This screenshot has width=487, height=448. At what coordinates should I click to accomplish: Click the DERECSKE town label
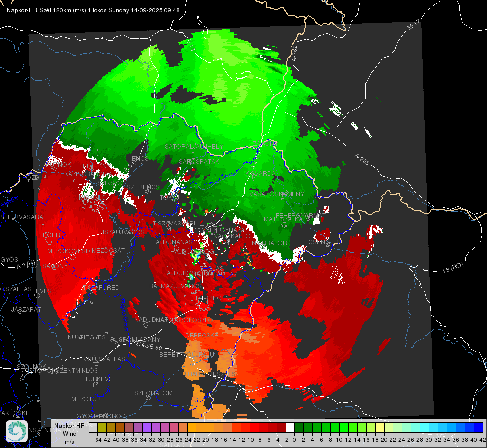click(x=201, y=335)
